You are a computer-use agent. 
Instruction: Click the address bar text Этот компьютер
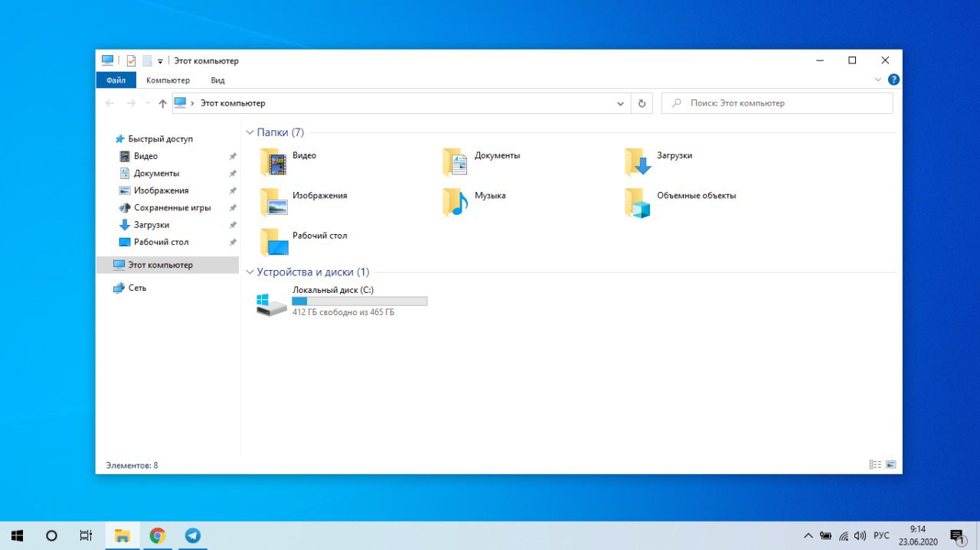[233, 103]
